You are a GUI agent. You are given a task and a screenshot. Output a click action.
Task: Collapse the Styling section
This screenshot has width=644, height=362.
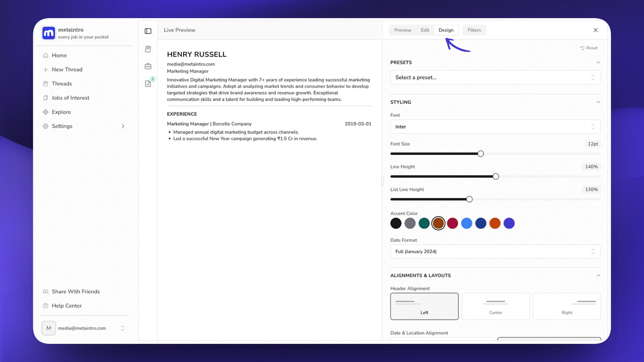[598, 102]
